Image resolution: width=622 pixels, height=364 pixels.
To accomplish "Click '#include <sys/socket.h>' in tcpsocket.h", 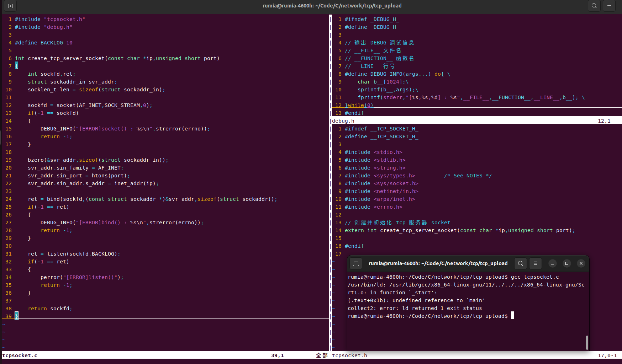I will tap(381, 183).
